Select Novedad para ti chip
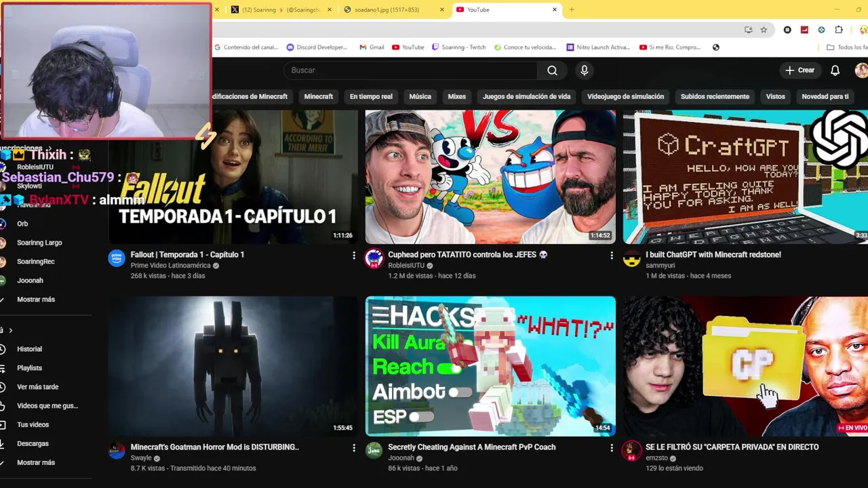Screen dimensions: 868x488 [825, 96]
